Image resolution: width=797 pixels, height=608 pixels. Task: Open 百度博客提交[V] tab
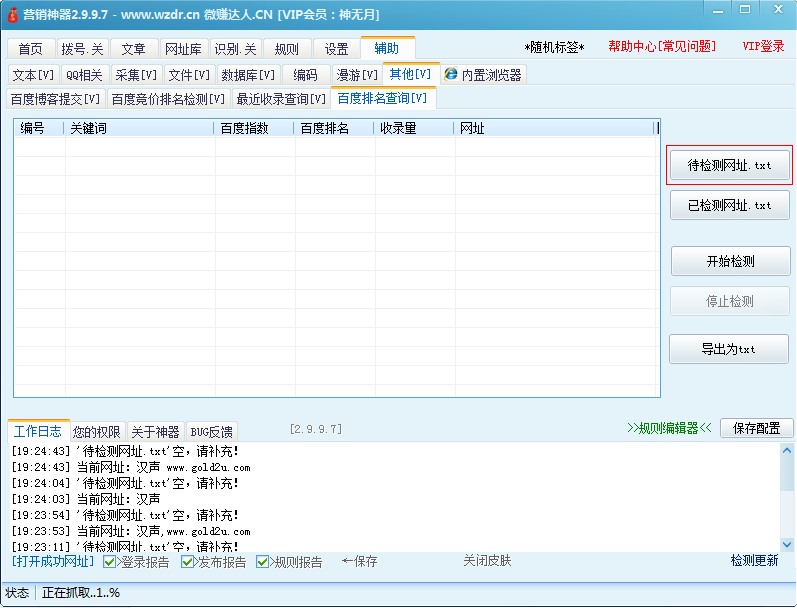(55, 99)
